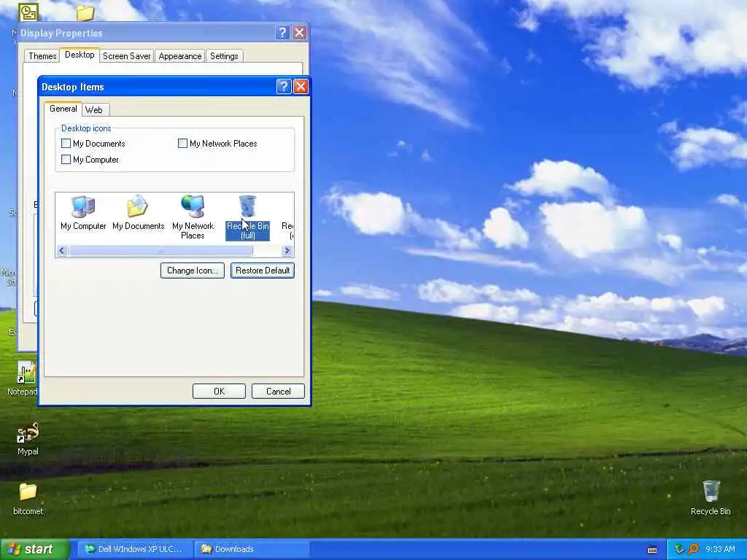
Task: Enable the My Documents desktop icon checkbox
Action: click(66, 144)
